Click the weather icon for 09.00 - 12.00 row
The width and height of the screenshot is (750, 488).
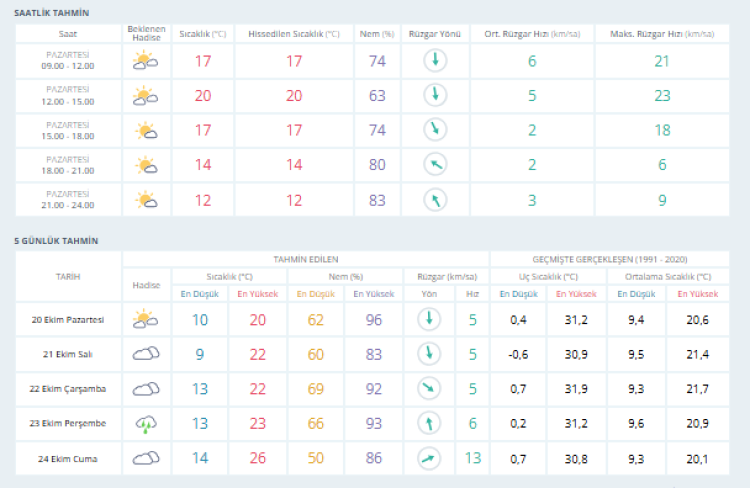[x=146, y=61]
